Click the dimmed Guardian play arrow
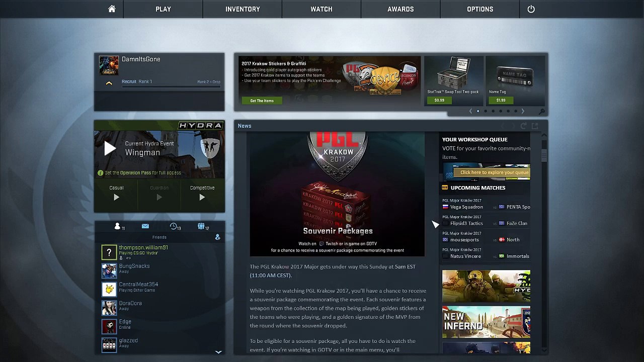 pos(159,198)
